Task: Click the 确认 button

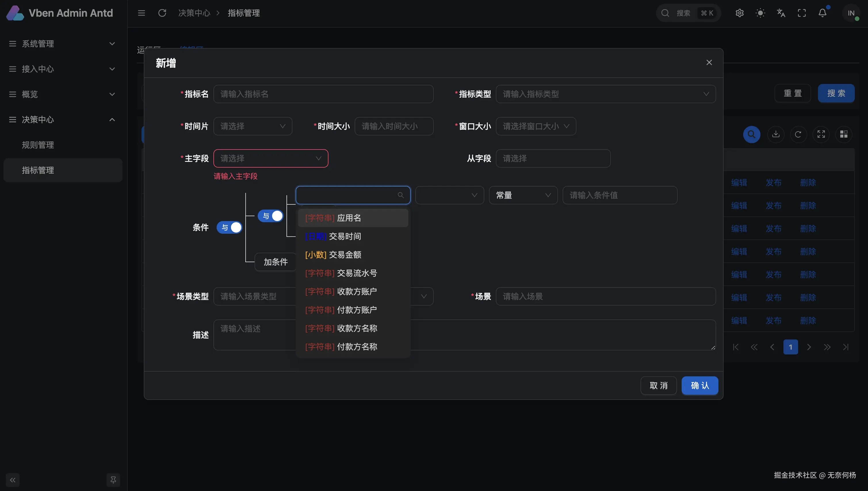Action: click(700, 385)
